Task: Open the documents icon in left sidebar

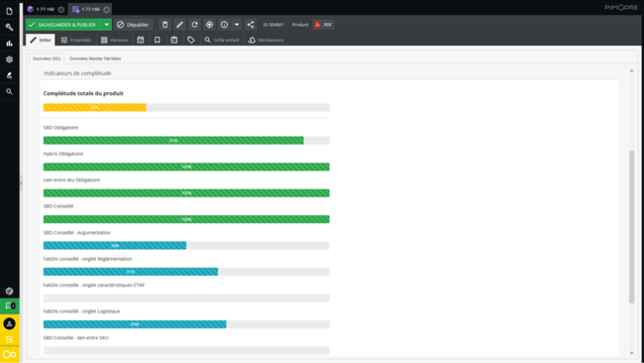Action: coord(9,11)
